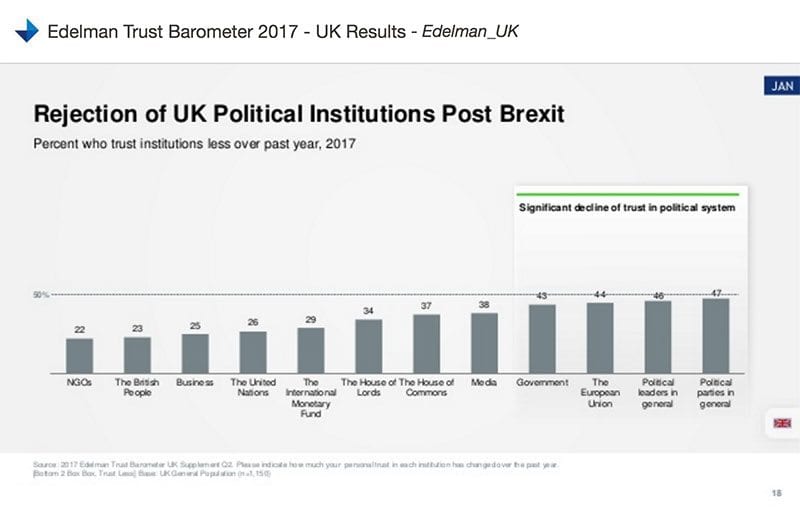
Task: Select the JAN tab label
Action: [782, 86]
